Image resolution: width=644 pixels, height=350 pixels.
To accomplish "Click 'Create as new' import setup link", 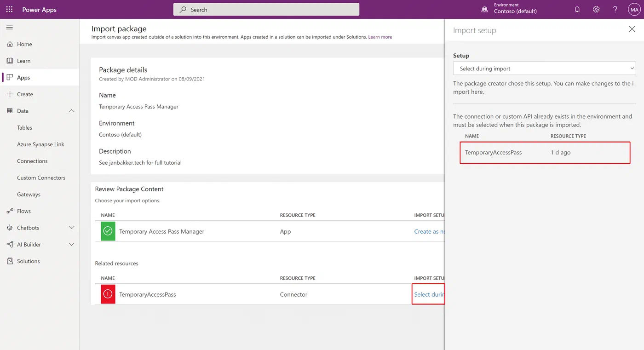I will tap(430, 231).
